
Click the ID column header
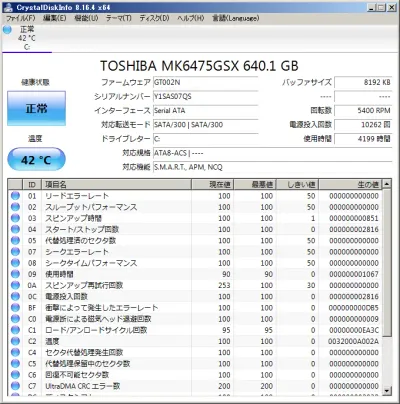pyautogui.click(x=32, y=184)
